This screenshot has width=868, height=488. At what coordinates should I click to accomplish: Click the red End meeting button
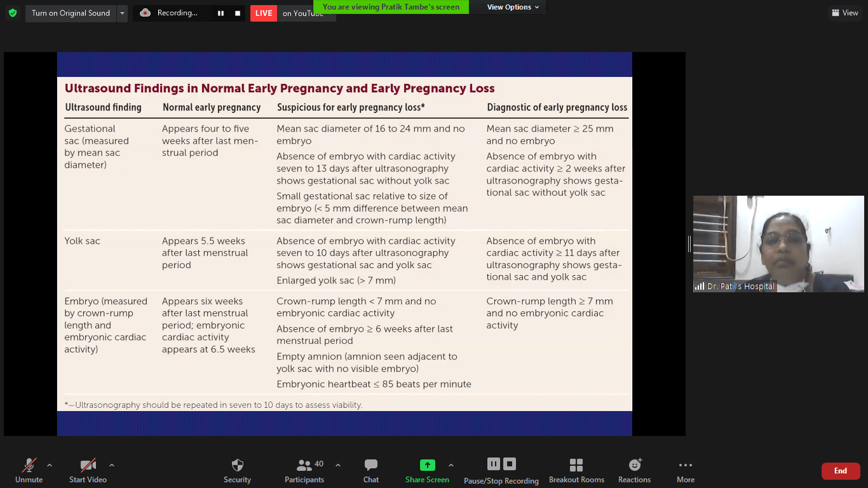(840, 471)
